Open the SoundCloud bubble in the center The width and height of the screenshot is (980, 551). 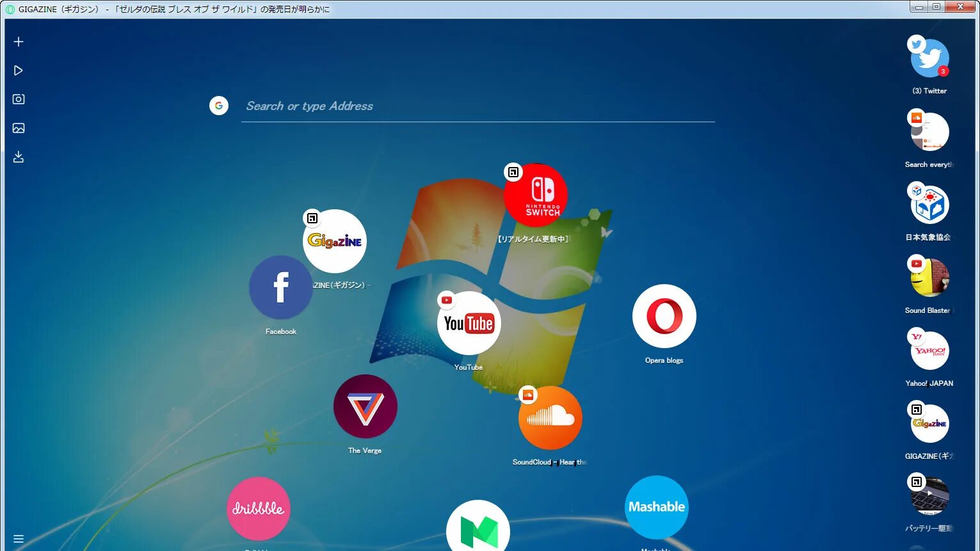pos(550,418)
